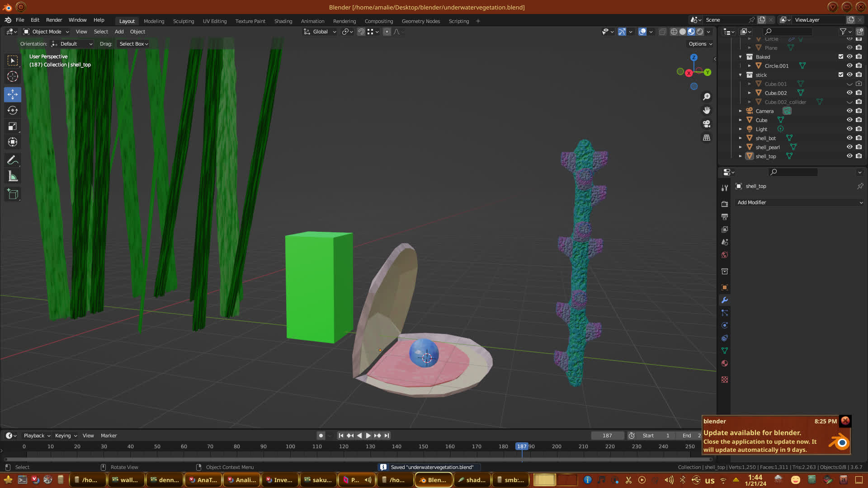
Task: Select the Move tool in toolbar
Action: click(x=13, y=94)
